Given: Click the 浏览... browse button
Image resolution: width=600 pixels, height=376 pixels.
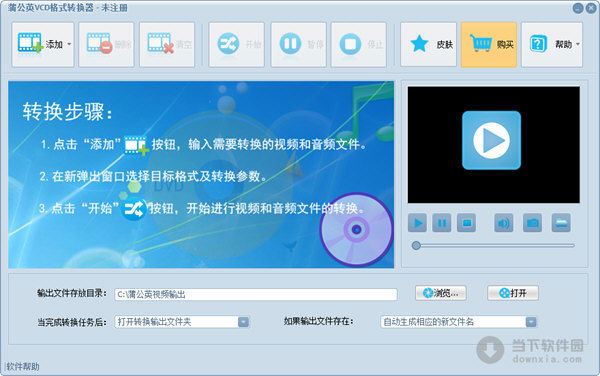Looking at the screenshot, I should point(441,293).
